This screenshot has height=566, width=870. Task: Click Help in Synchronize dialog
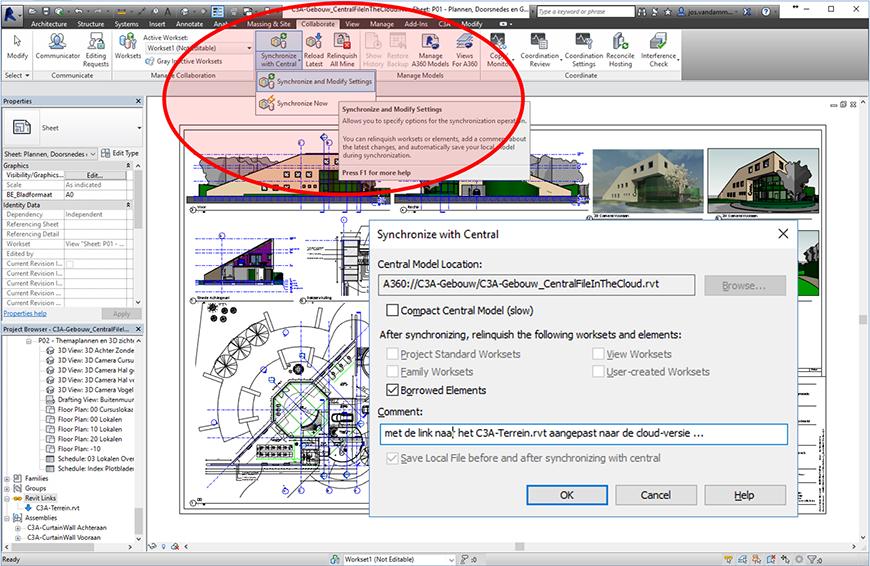(745, 495)
